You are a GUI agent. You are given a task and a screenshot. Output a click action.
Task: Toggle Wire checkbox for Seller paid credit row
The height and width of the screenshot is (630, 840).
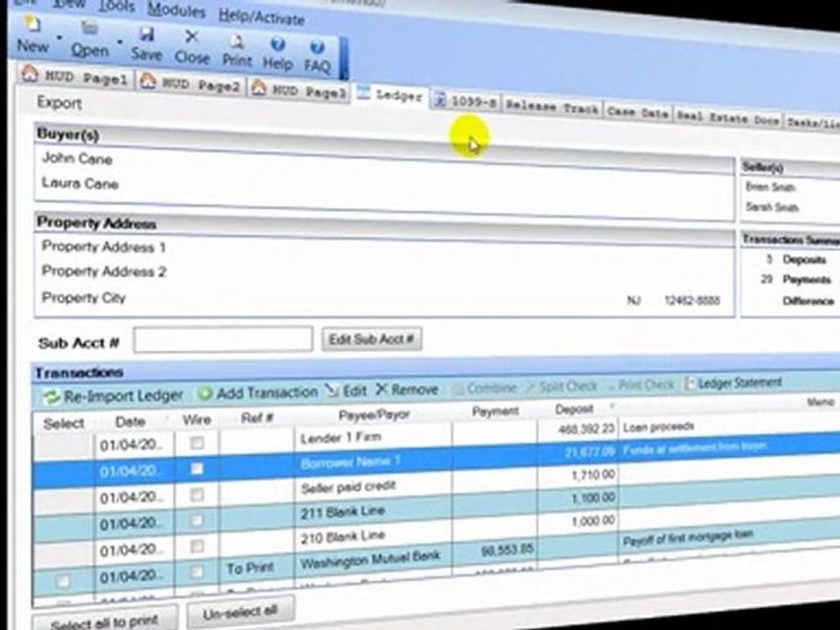coord(197,493)
